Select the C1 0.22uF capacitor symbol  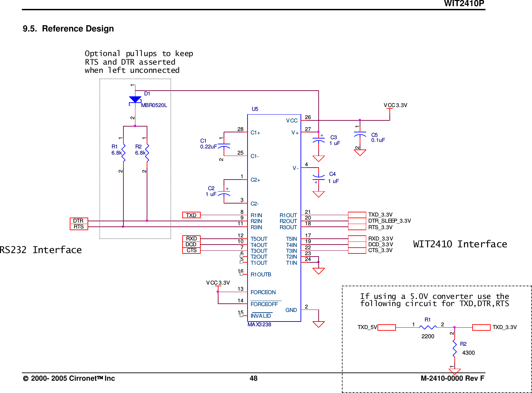coord(224,146)
